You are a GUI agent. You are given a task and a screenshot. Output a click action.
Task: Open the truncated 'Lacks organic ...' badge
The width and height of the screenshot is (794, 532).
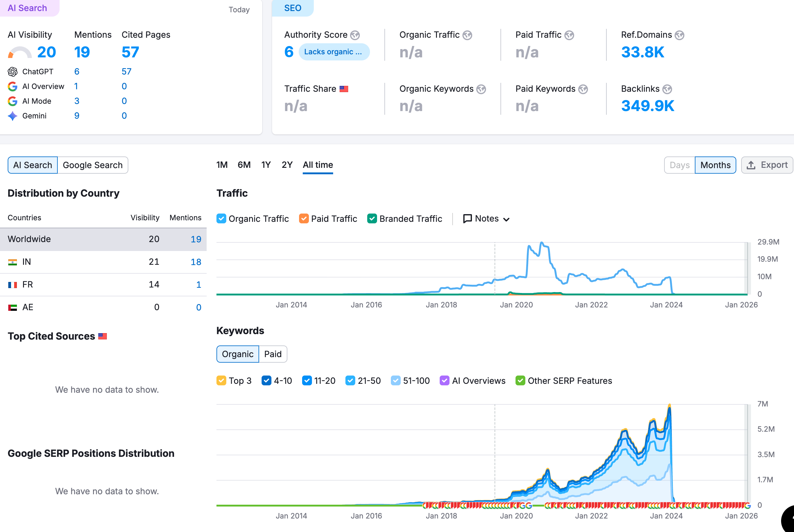(334, 52)
